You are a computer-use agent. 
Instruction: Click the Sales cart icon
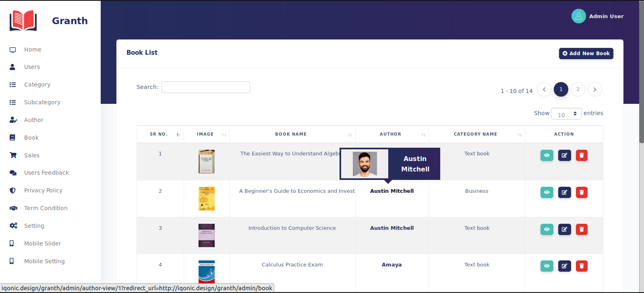point(13,155)
